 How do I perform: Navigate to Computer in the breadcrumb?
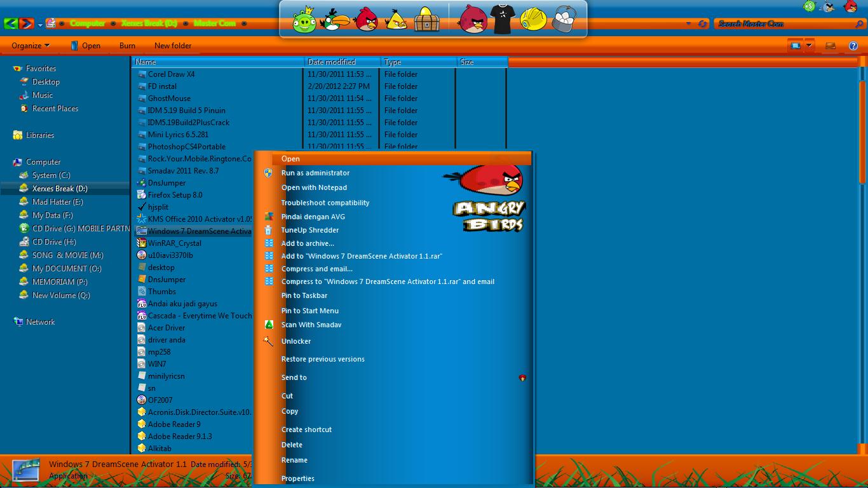point(88,24)
